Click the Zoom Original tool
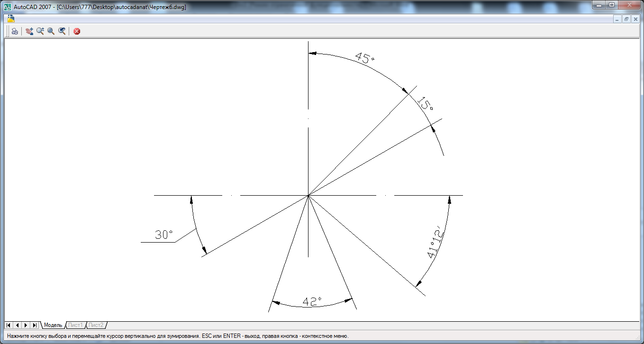Viewport: 644px width, 344px height. (62, 31)
